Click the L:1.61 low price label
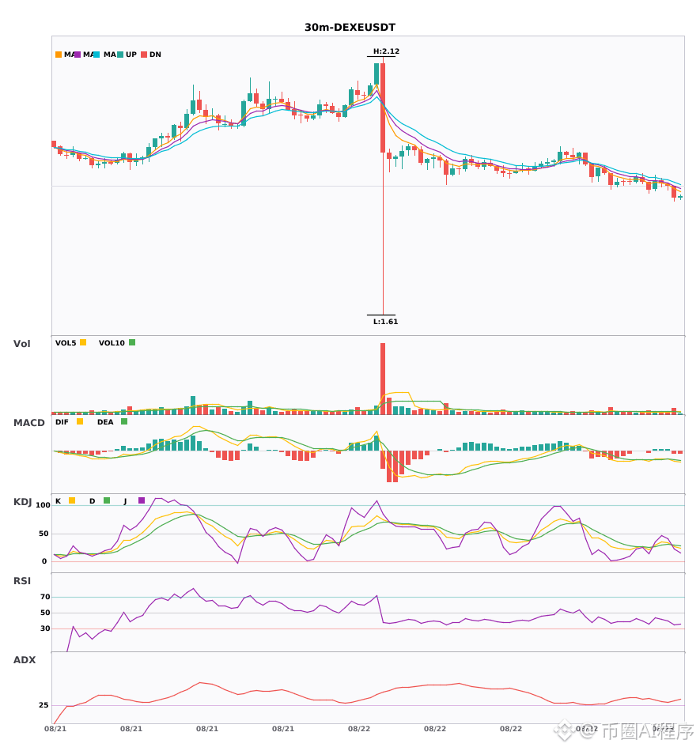This screenshot has width=700, height=751. coord(386,322)
